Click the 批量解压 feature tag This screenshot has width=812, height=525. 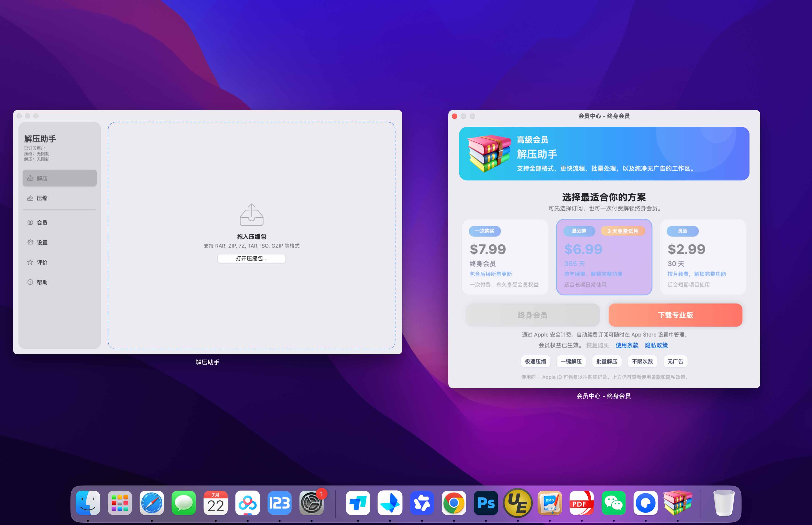[606, 361]
